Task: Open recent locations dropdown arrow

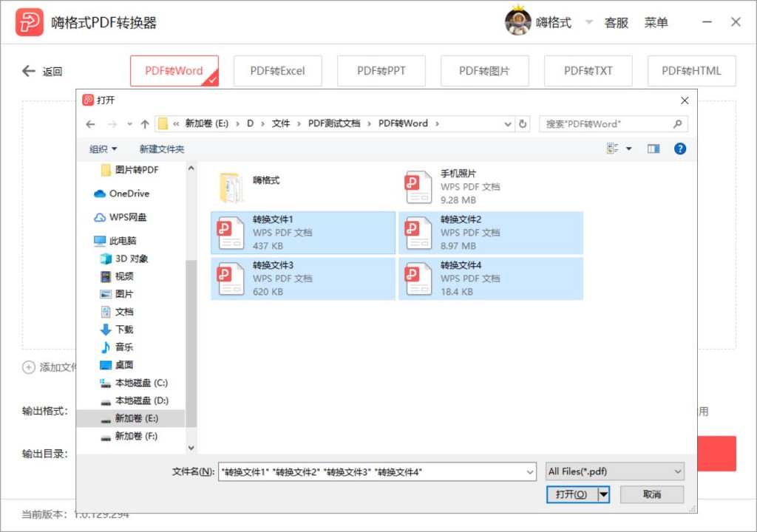Action: coord(129,124)
